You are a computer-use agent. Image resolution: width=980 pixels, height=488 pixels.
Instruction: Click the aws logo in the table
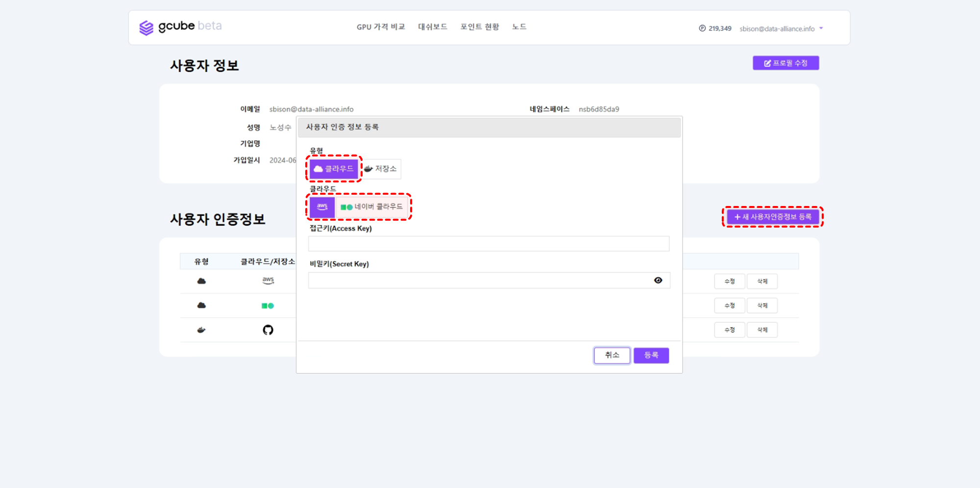(268, 281)
